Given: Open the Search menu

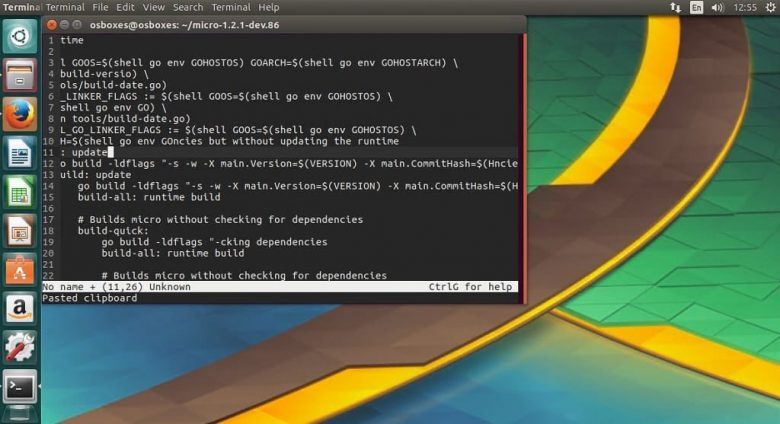Looking at the screenshot, I should [187, 7].
